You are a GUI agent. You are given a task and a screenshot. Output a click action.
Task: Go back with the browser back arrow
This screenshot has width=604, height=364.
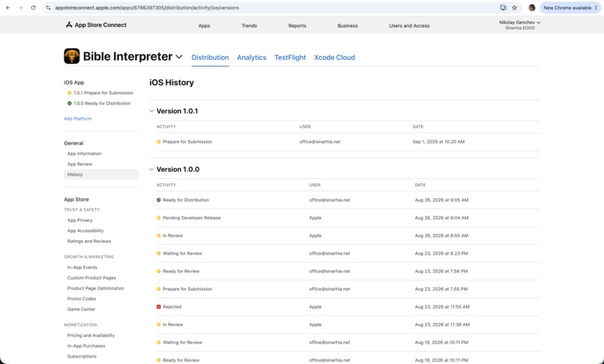pyautogui.click(x=8, y=7)
